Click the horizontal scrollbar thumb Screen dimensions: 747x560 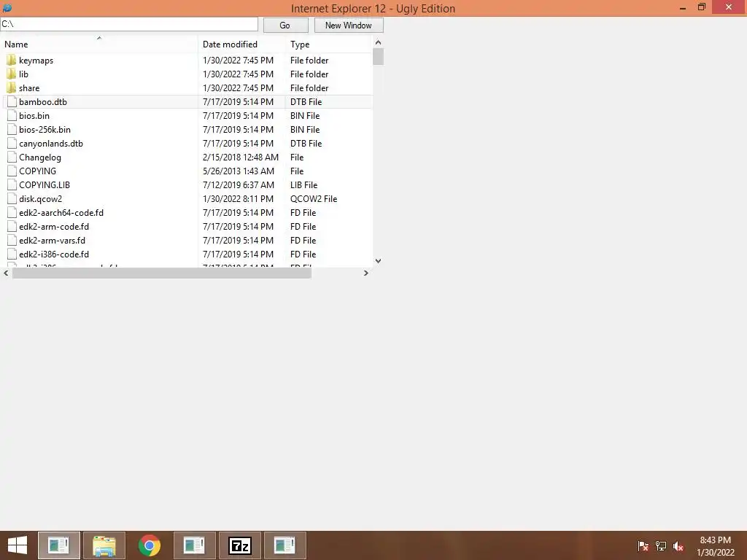(161, 273)
